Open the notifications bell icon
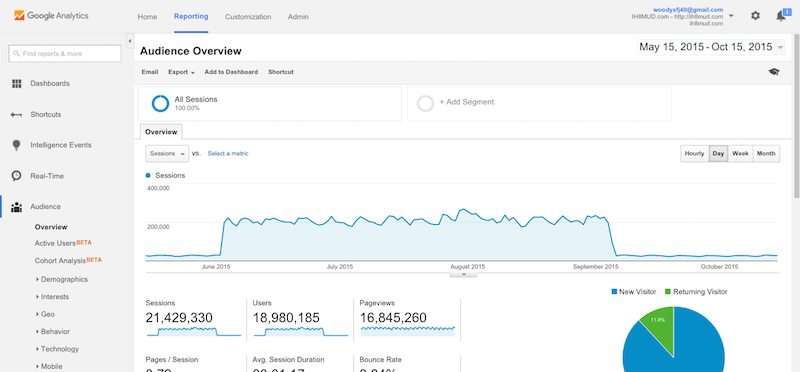This screenshot has height=372, width=800. [x=781, y=16]
